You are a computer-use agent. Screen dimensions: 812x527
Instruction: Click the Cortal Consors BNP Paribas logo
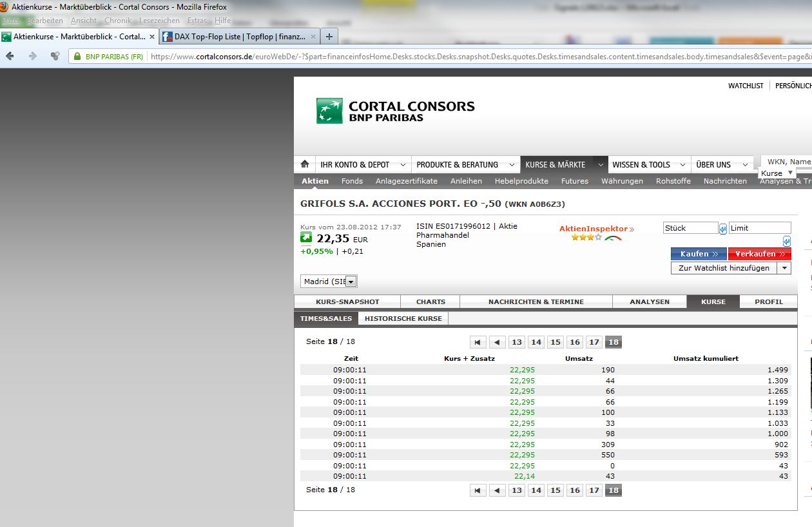pyautogui.click(x=395, y=111)
